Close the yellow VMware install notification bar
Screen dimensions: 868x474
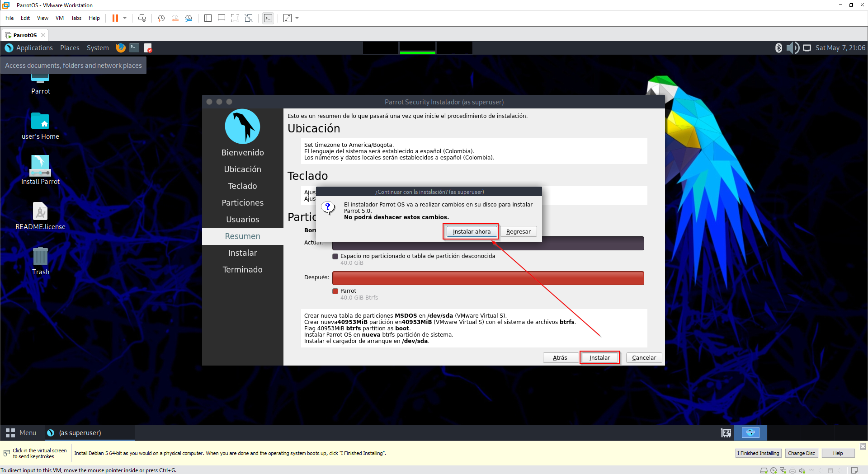click(x=863, y=446)
